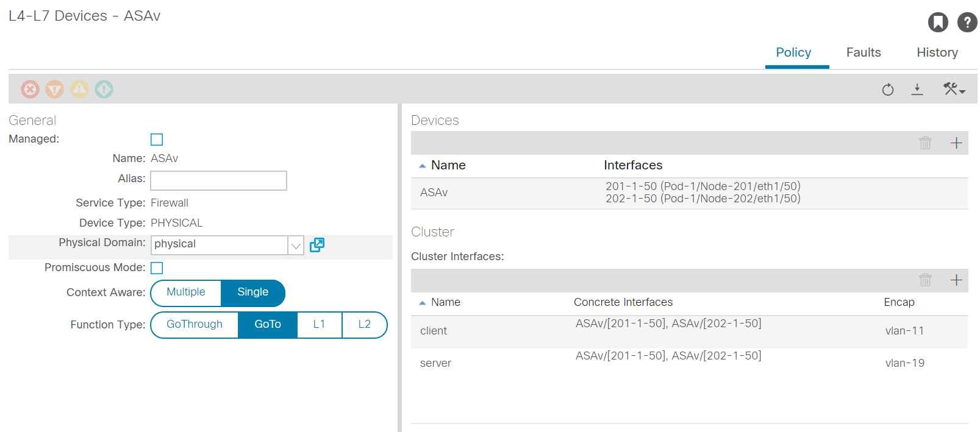Click the critical fault red icon

tap(30, 90)
